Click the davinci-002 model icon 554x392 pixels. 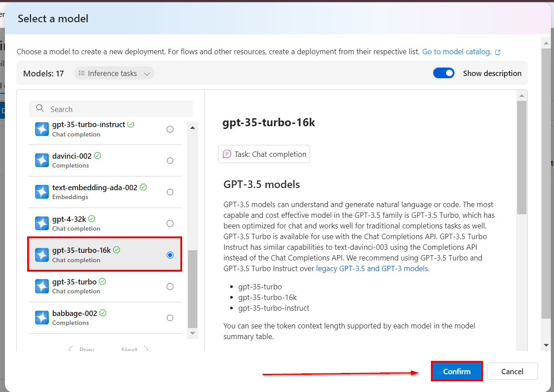click(42, 160)
